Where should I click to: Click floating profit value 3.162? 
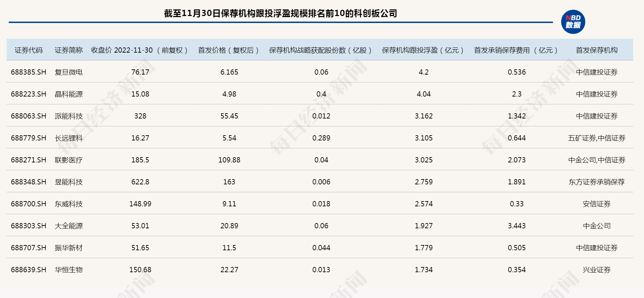pyautogui.click(x=424, y=116)
